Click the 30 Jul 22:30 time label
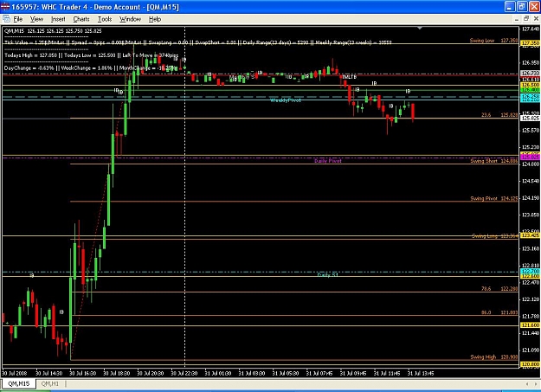This screenshot has height=392, width=541. point(184,373)
